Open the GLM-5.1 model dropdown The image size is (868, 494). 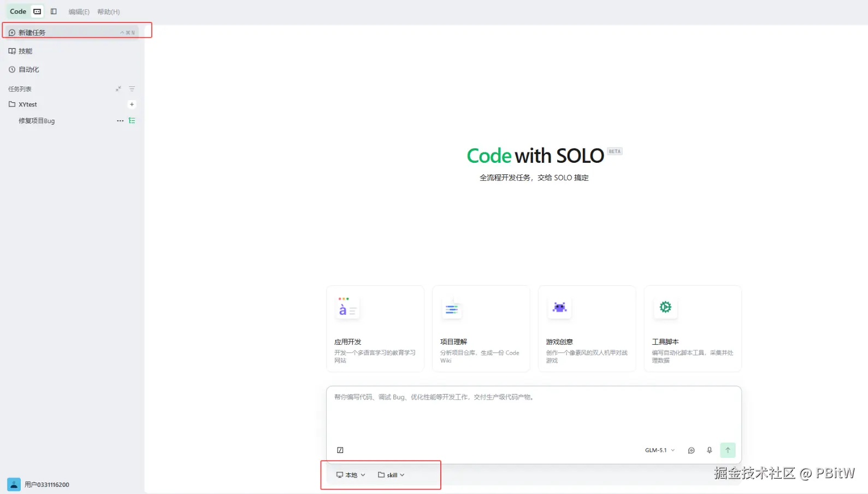[x=660, y=450]
